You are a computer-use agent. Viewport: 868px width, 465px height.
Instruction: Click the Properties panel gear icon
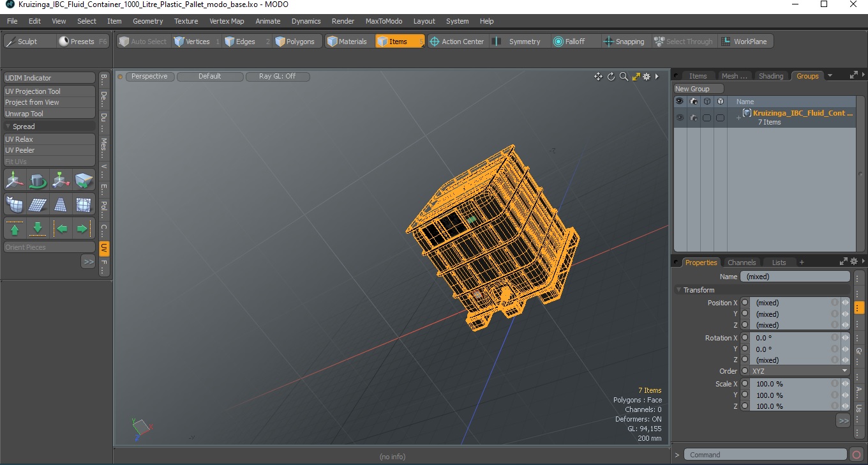point(853,261)
